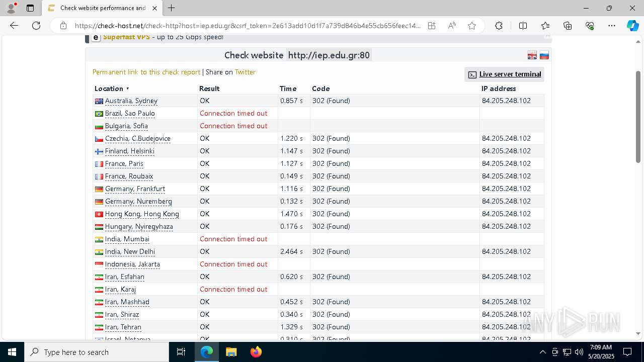Click Czechia, C.Budejovice location
The image size is (644, 362).
coord(138,139)
